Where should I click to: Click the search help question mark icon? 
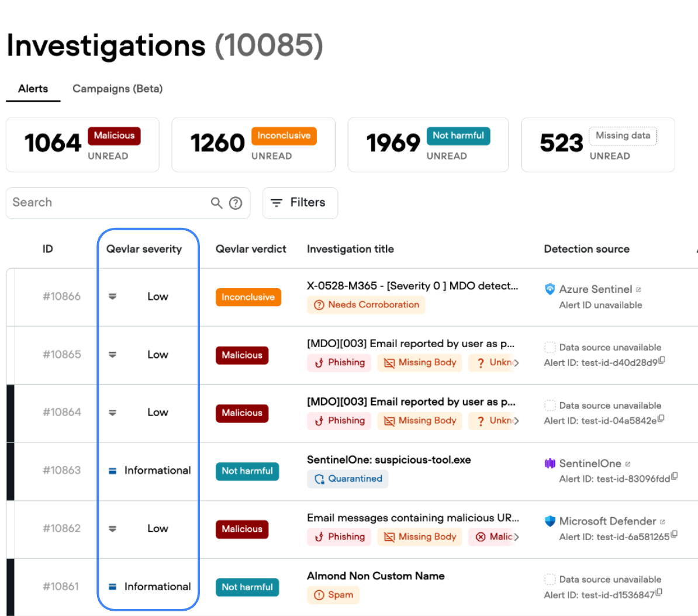236,203
